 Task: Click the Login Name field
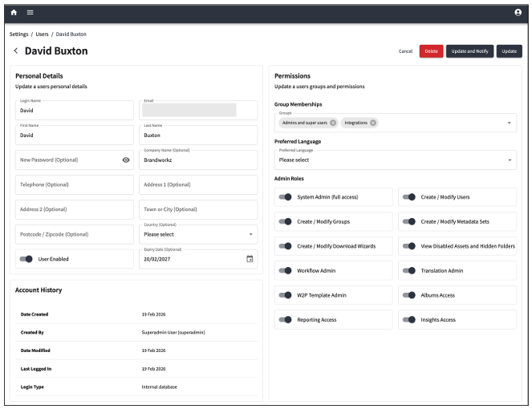[75, 110]
